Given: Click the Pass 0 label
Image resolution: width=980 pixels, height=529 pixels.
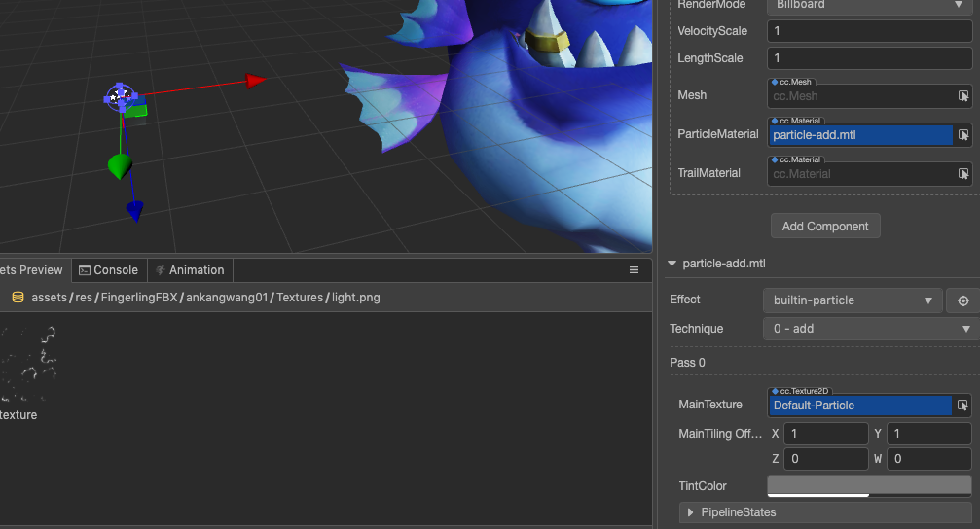Looking at the screenshot, I should click(687, 363).
